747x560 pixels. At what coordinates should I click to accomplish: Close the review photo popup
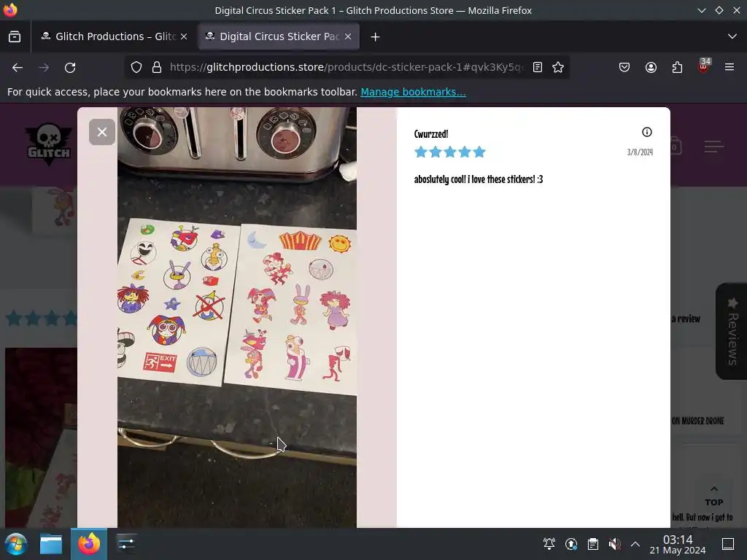[x=102, y=132]
